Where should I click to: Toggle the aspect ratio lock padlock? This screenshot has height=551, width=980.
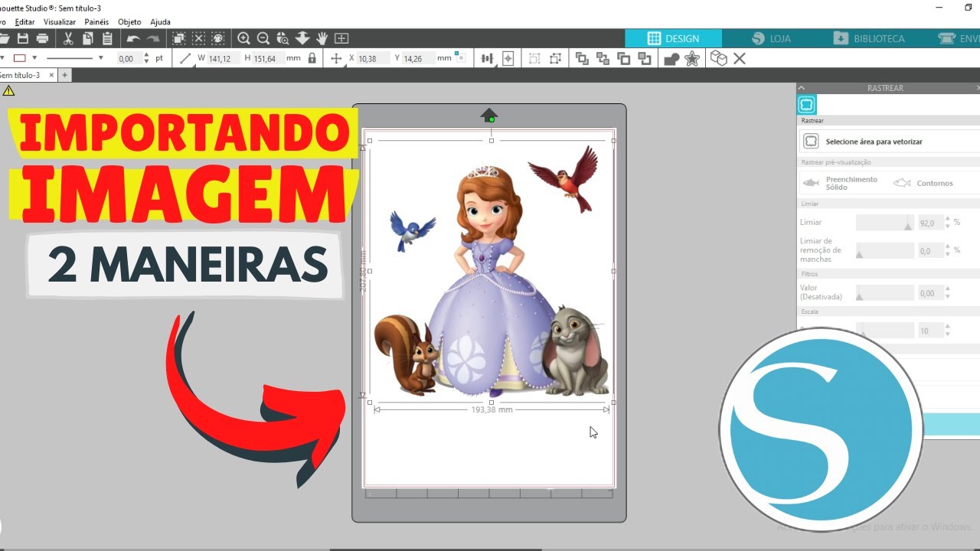[312, 58]
